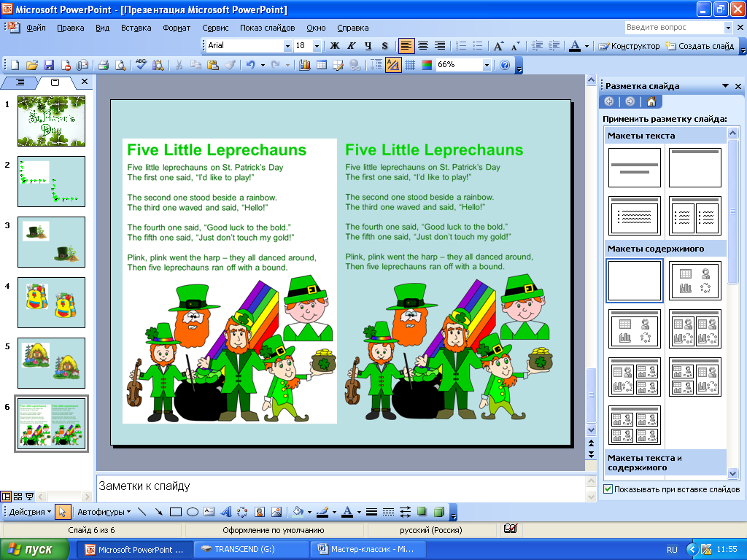The height and width of the screenshot is (560, 747).
Task: Toggle numbered list formatting
Action: coord(461,46)
